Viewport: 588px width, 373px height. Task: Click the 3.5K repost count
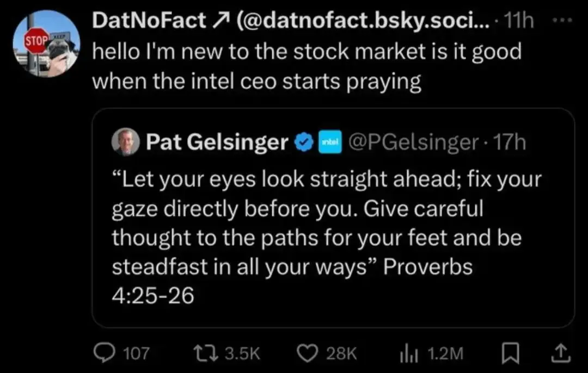[x=242, y=353]
